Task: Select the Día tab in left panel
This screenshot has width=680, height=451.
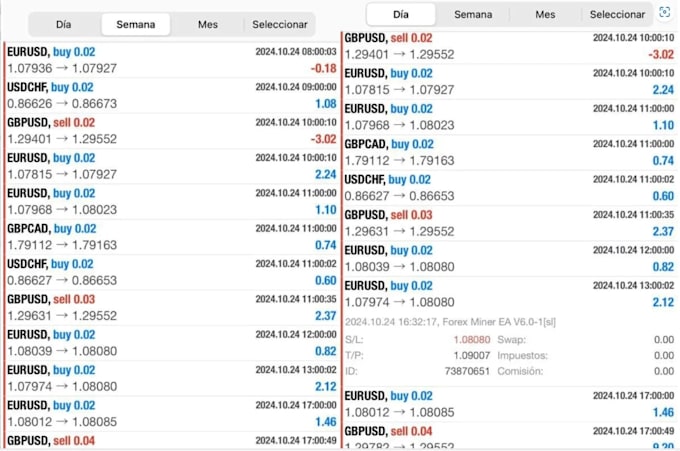Action: pyautogui.click(x=64, y=25)
